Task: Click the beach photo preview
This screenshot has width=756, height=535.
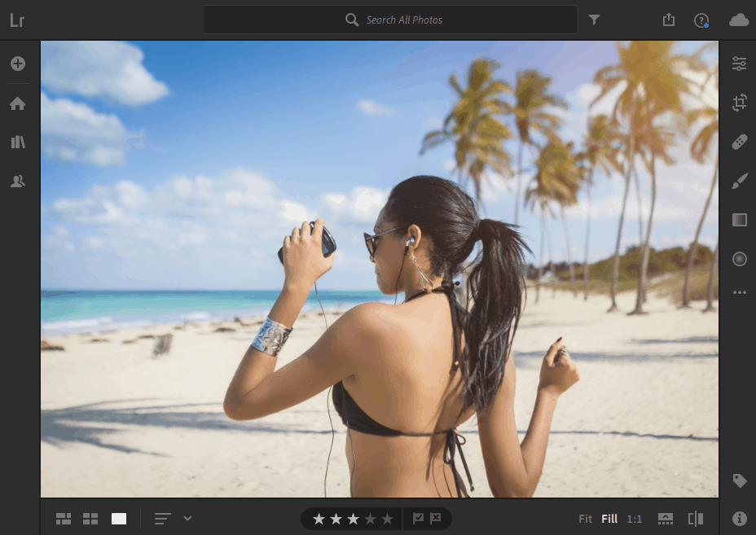Action: tap(380, 269)
